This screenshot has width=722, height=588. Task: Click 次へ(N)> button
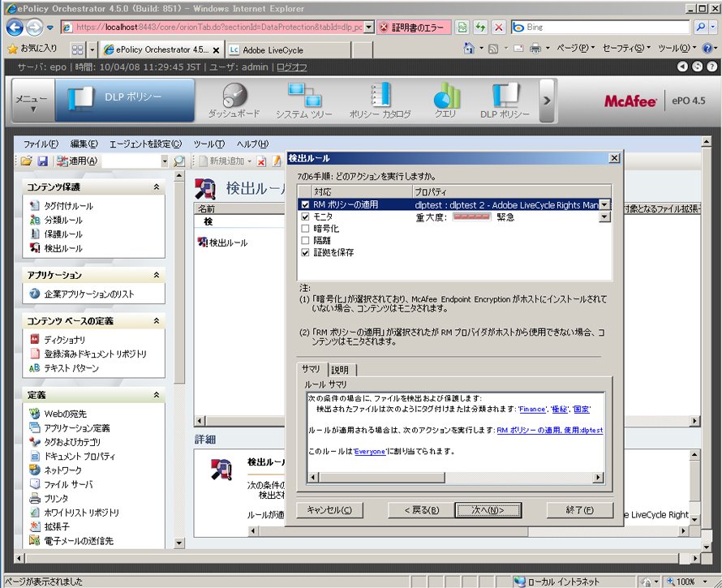[488, 509]
